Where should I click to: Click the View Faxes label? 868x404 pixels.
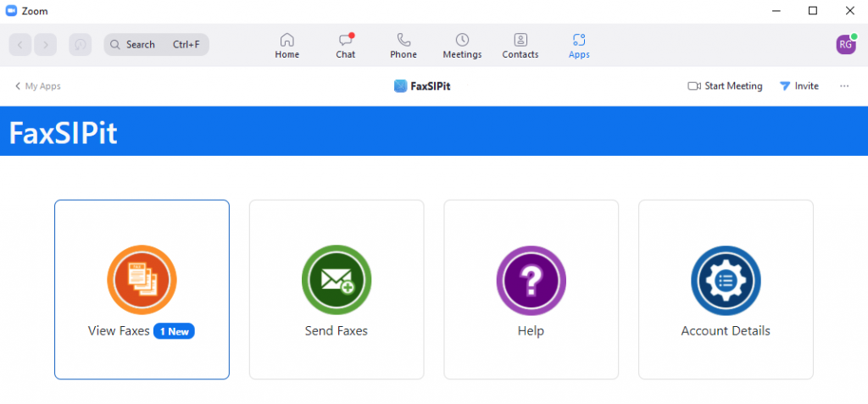coord(119,331)
